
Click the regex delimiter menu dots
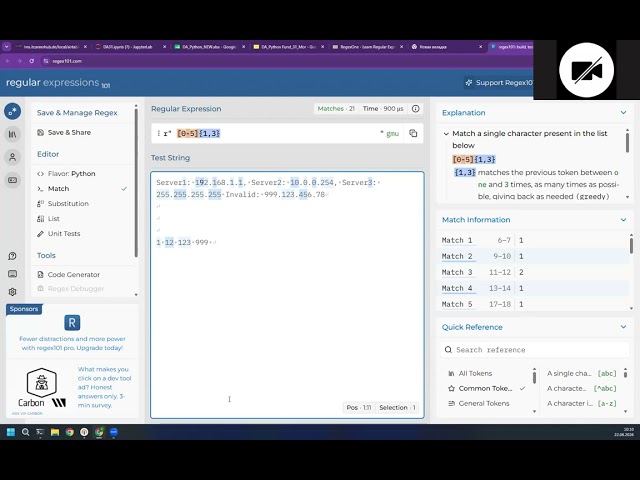158,133
